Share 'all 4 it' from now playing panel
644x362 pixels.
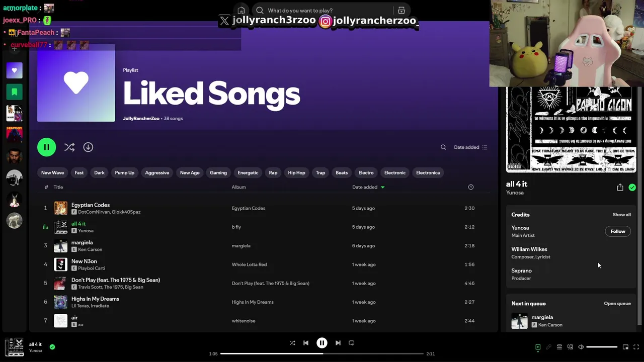(x=620, y=187)
